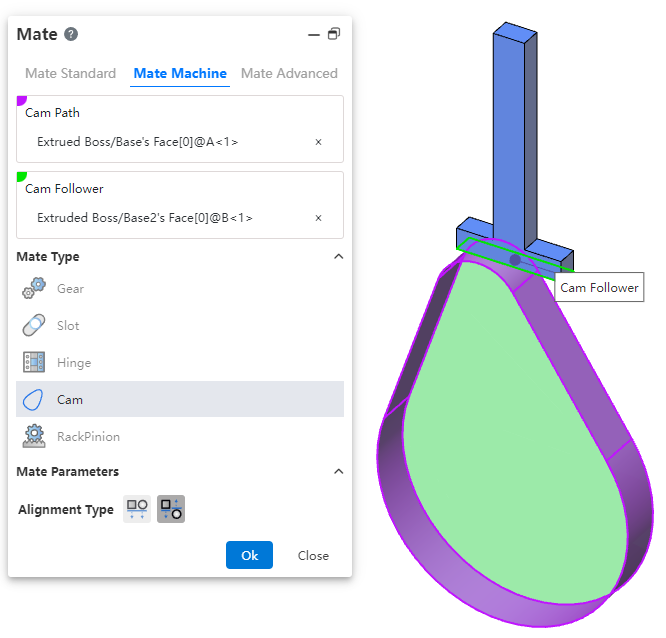666x638 pixels.
Task: Select the Mate Machine tab
Action: click(x=180, y=73)
